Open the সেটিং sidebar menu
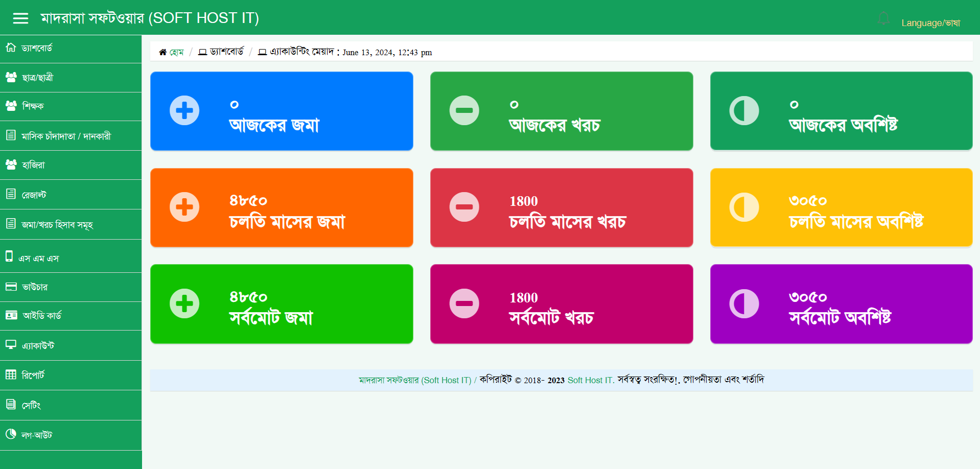 [31, 405]
